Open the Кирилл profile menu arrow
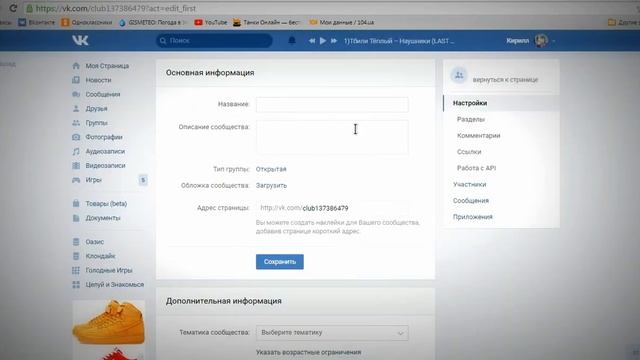 pos(553,41)
